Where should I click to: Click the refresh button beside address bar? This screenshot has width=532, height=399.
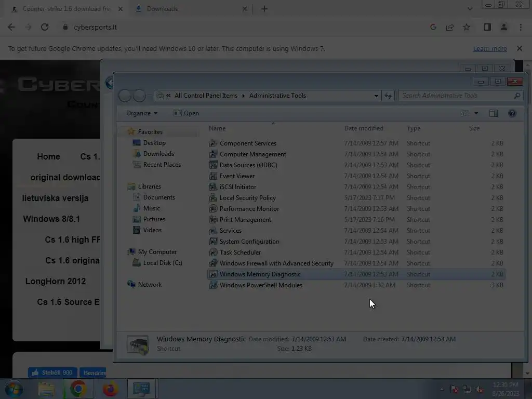click(x=388, y=96)
